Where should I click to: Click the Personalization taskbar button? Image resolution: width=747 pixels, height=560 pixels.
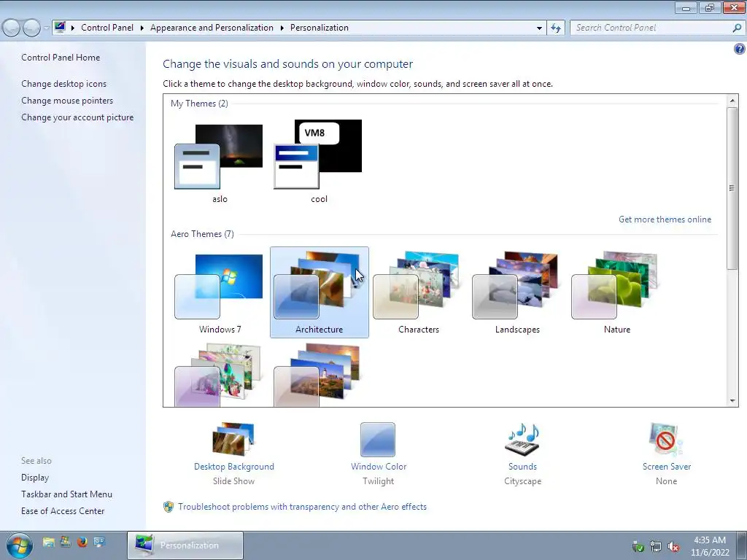click(x=185, y=545)
